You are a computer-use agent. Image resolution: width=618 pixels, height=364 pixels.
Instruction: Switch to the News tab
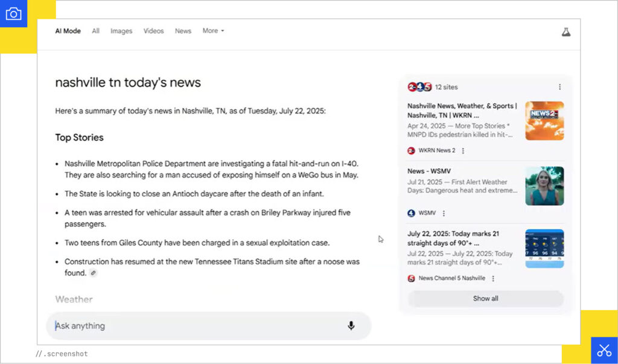click(183, 31)
